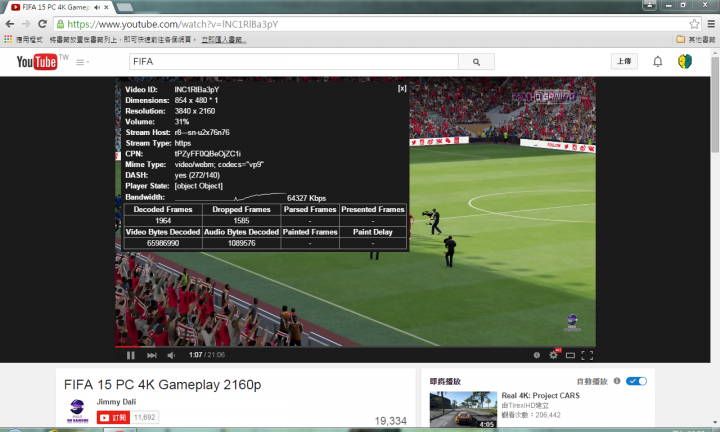Click the YouTube logo
720x432 pixels.
(37, 62)
